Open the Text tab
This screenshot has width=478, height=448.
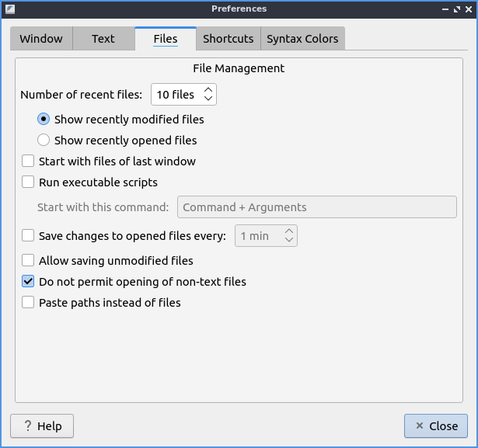coord(103,39)
